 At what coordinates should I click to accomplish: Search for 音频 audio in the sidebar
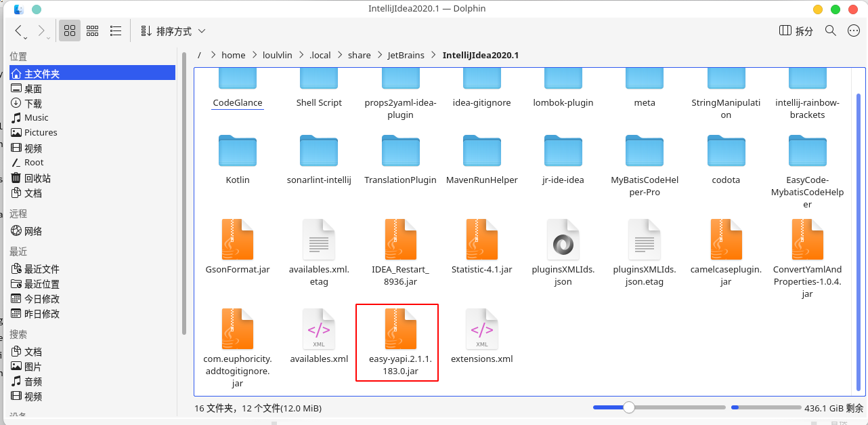click(92, 381)
